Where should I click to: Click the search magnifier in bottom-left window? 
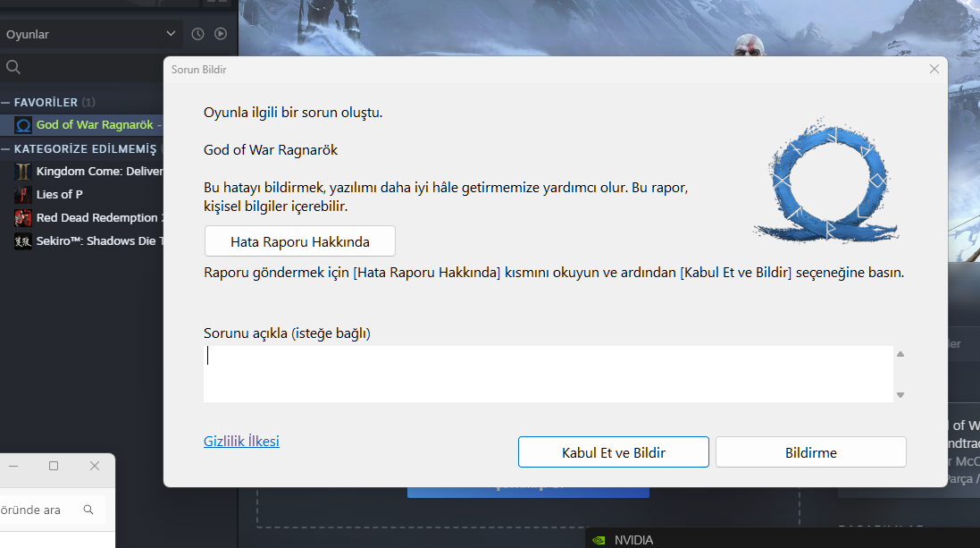(88, 510)
